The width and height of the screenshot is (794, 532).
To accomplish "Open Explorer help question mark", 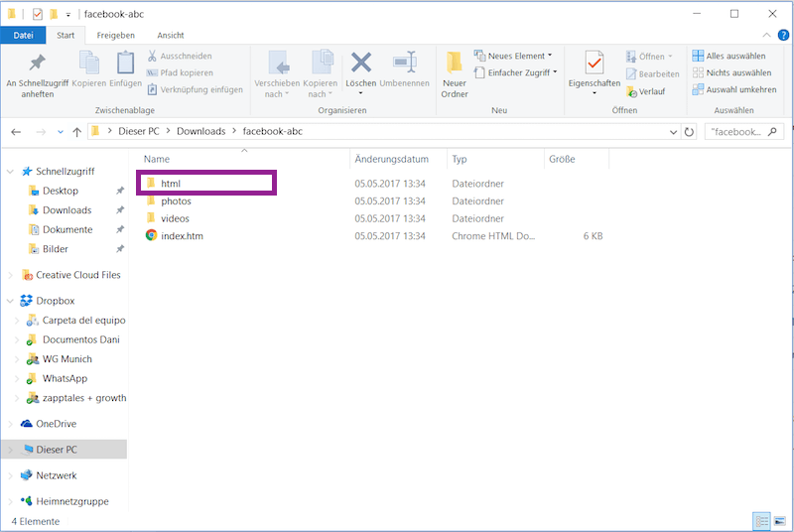I will pyautogui.click(x=783, y=35).
